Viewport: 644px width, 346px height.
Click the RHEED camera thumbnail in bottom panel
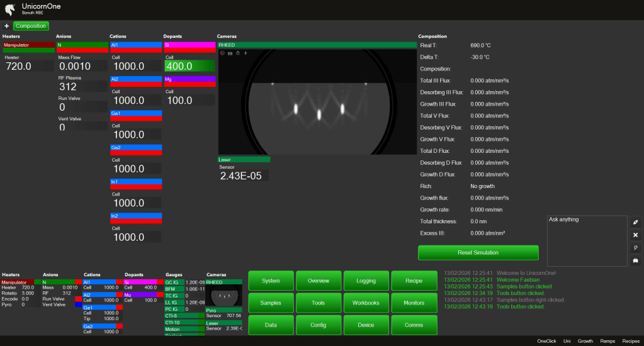point(223,295)
